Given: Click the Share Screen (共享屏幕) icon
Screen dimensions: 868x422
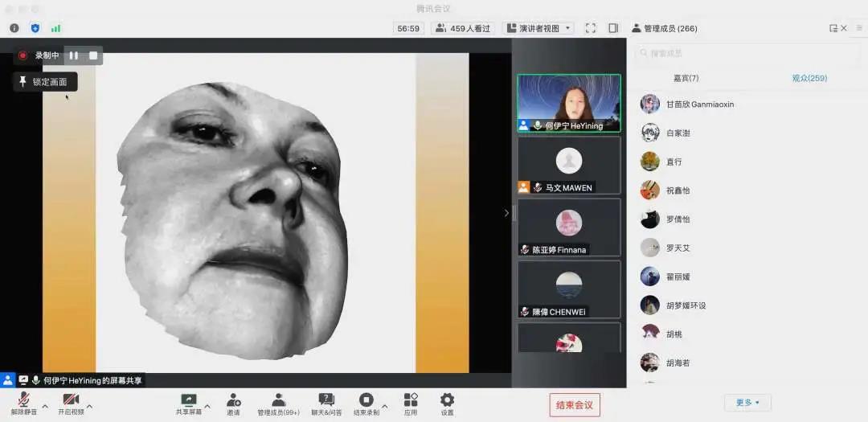Looking at the screenshot, I should (x=189, y=400).
